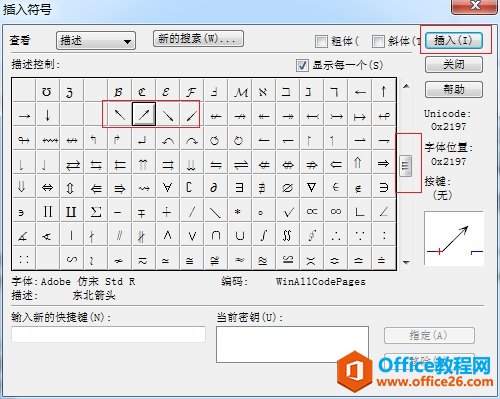Select the leftwards arrow symbol
The width and height of the screenshot is (500, 399).
click(360, 91)
